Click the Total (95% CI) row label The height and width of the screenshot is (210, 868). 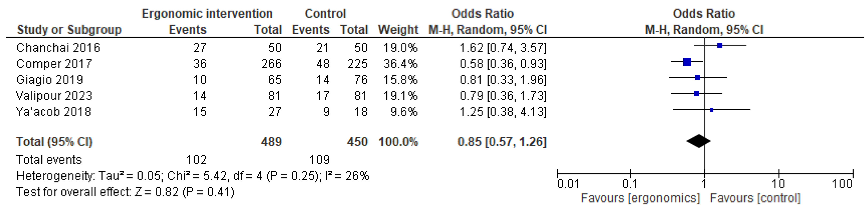pos(54,142)
